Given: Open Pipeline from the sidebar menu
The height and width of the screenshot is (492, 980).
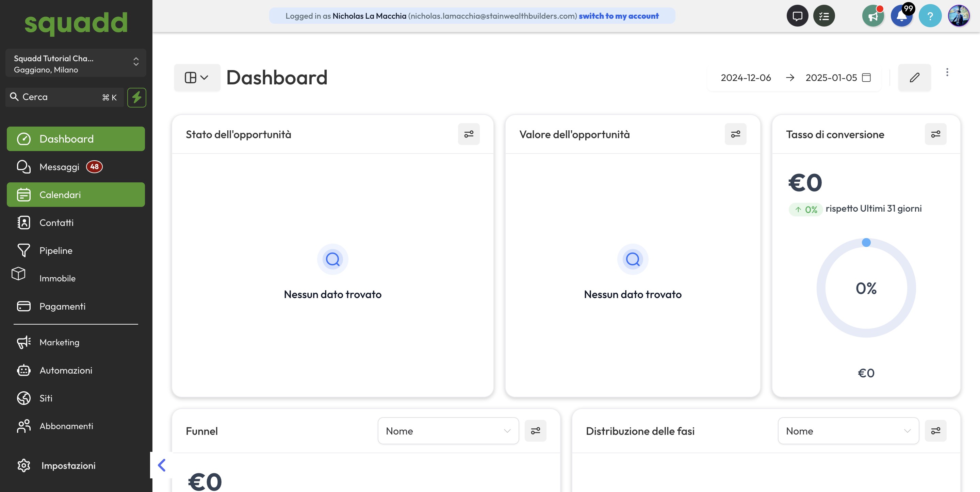Looking at the screenshot, I should (56, 250).
